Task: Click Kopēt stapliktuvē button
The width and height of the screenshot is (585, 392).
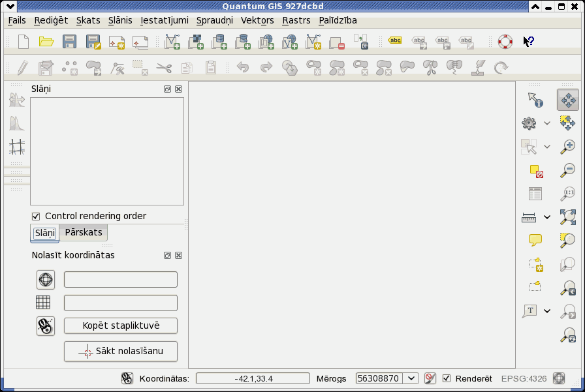Action: (x=121, y=325)
